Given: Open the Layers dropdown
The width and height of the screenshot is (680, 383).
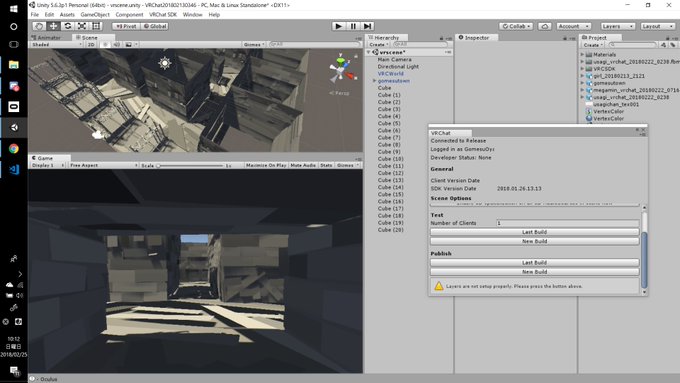Looking at the screenshot, I should (618, 26).
